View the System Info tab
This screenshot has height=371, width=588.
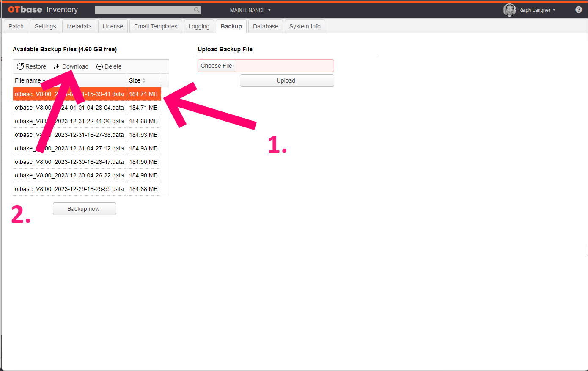click(x=305, y=26)
